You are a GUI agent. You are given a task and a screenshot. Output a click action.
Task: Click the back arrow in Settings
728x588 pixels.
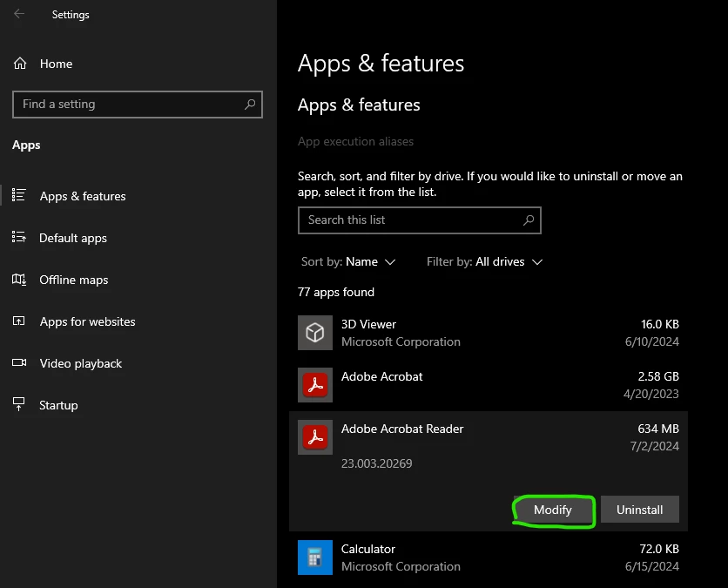click(x=19, y=14)
